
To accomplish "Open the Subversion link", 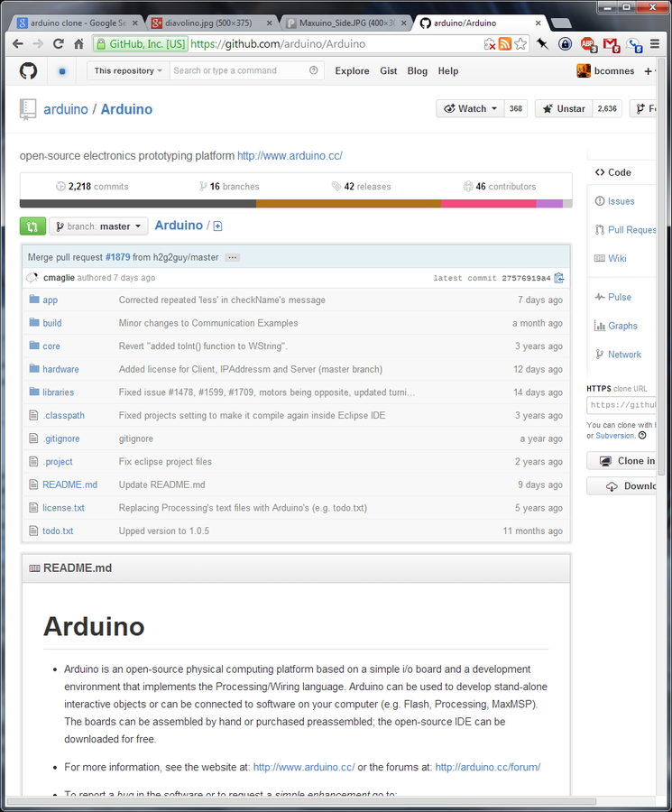I will pos(615,436).
